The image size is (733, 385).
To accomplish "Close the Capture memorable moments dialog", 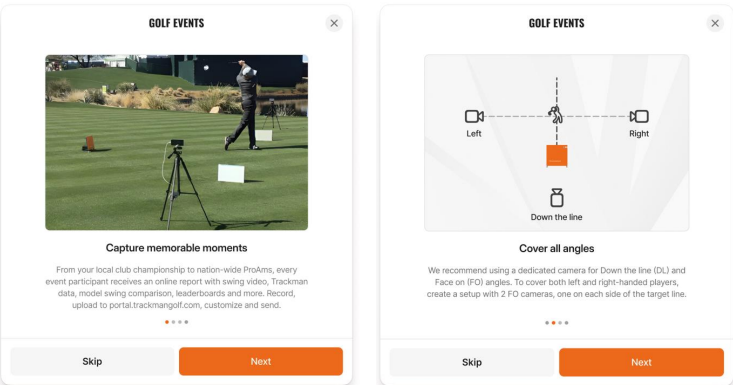I will (334, 23).
